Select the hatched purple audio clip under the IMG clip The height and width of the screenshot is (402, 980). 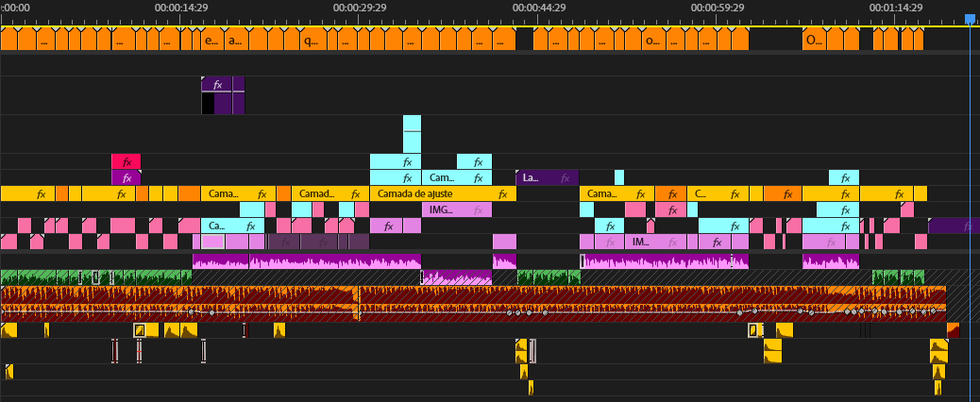pyautogui.click(x=457, y=277)
